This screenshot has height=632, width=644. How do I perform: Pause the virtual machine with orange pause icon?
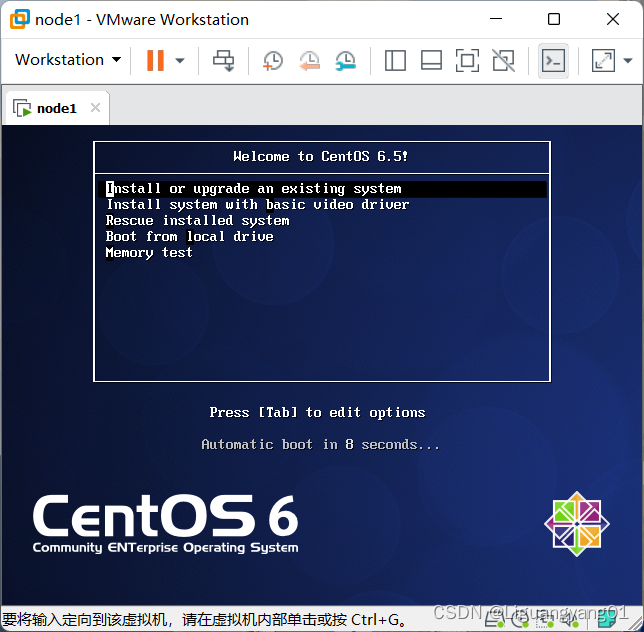(156, 60)
